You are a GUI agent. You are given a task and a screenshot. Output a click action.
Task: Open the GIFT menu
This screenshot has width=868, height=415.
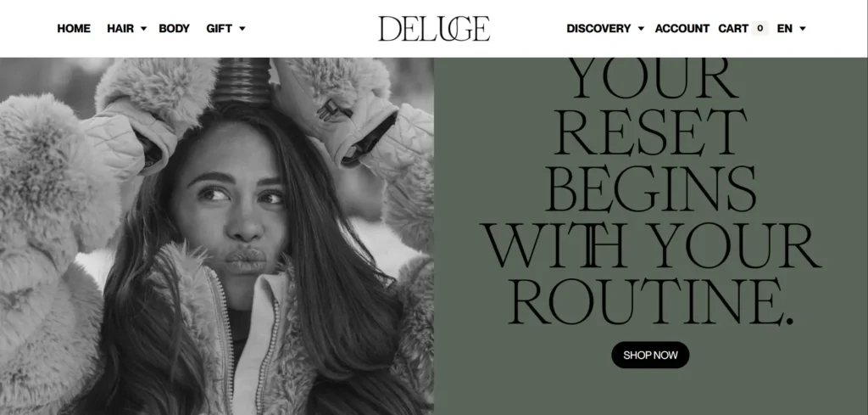pyautogui.click(x=220, y=28)
